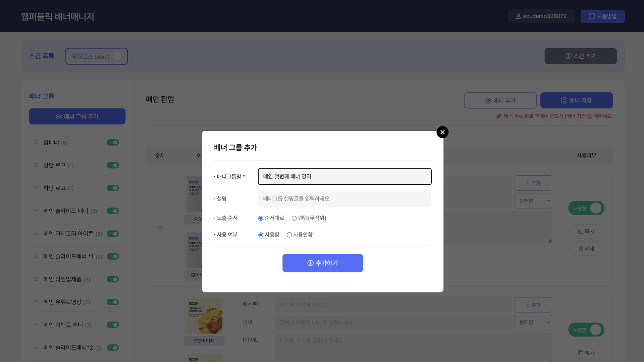This screenshot has width=644, height=362.
Task: Select the 메인 이벤트 배너 group
Action: [63, 325]
